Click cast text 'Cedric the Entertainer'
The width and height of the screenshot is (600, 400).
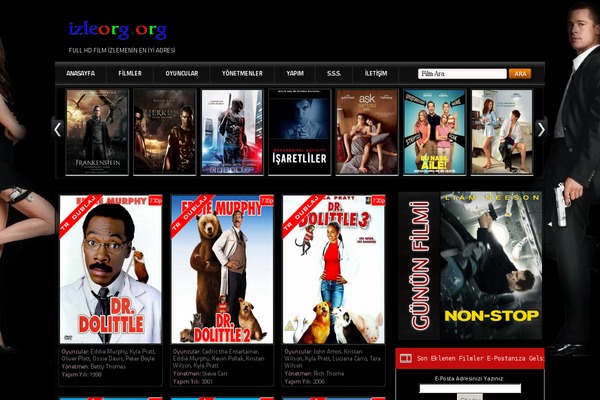click(x=230, y=351)
